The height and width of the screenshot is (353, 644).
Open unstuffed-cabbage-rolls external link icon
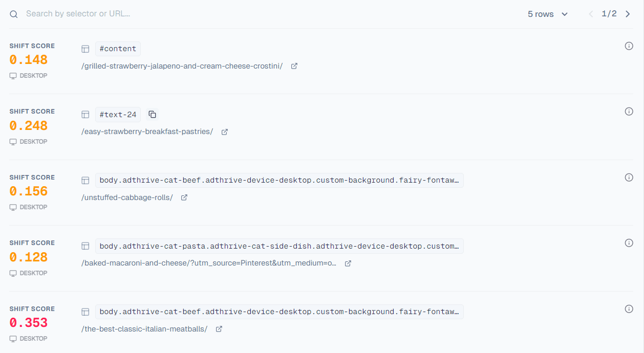click(x=184, y=197)
